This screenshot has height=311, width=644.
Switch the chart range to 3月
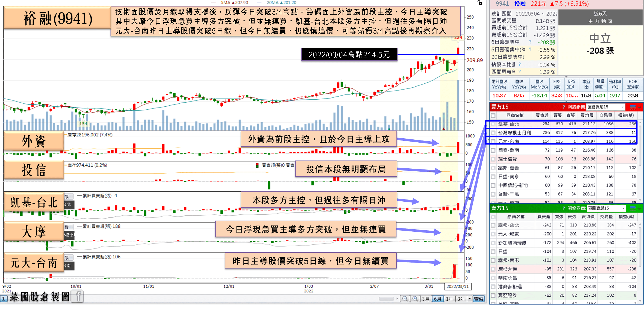[426, 299]
